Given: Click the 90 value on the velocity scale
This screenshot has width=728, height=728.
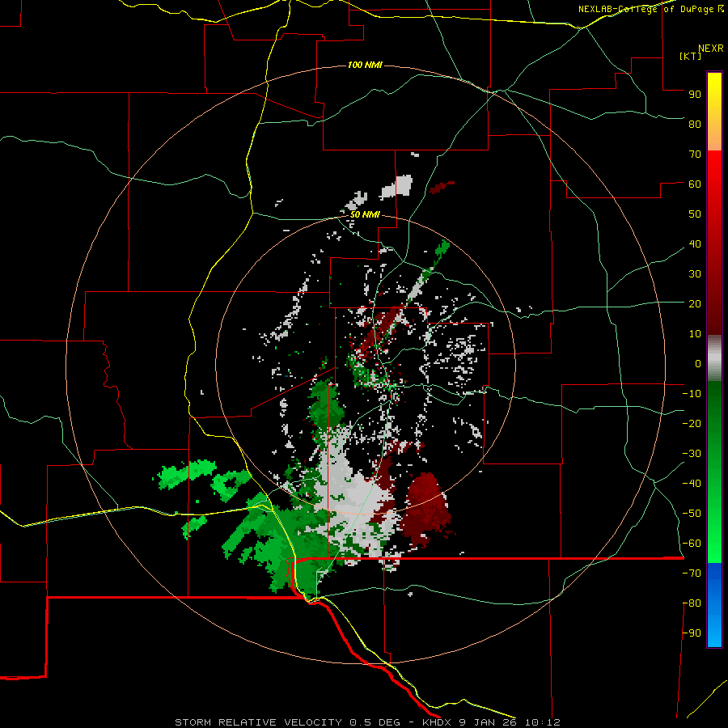Looking at the screenshot, I should [x=695, y=95].
